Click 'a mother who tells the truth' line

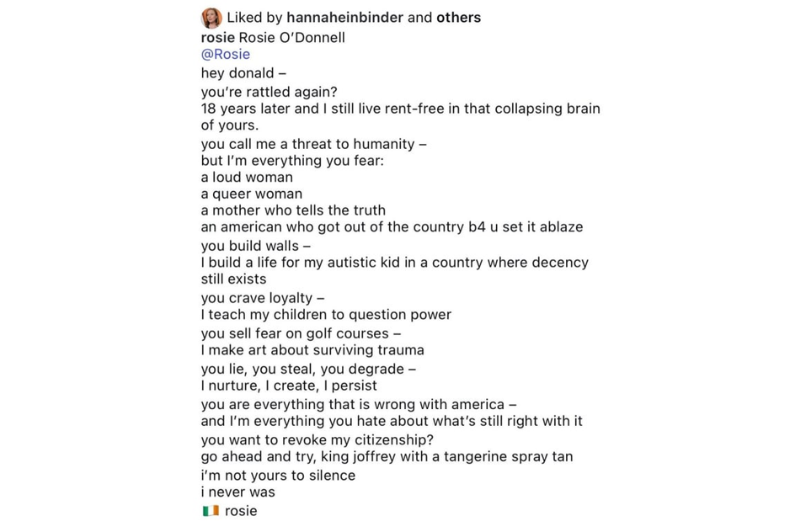click(x=293, y=210)
